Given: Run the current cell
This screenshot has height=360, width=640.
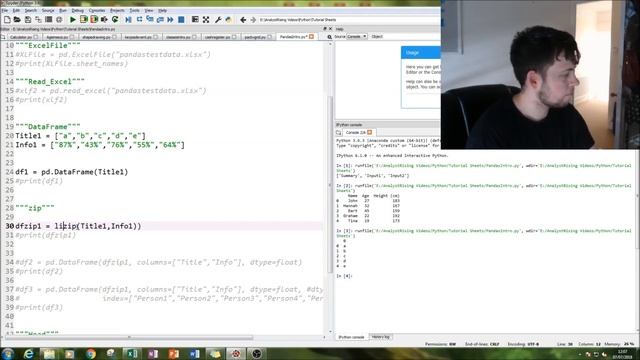Looking at the screenshot, I should (x=84, y=20).
